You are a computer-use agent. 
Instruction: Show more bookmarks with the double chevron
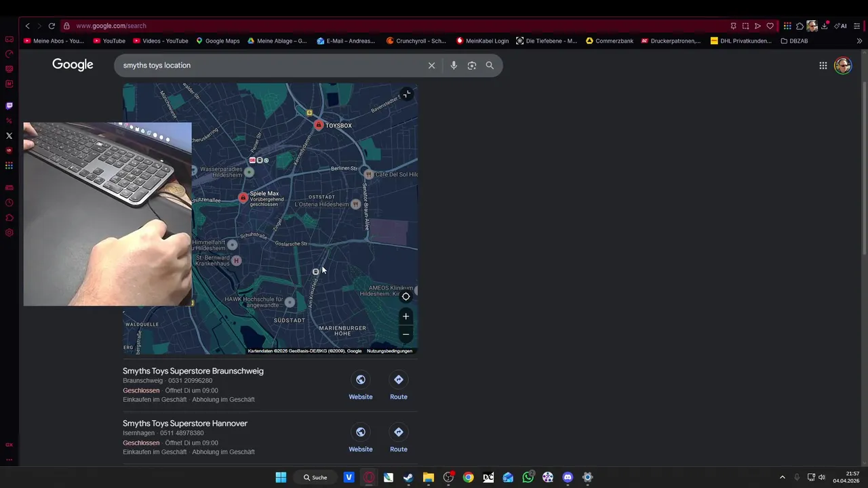tap(859, 41)
